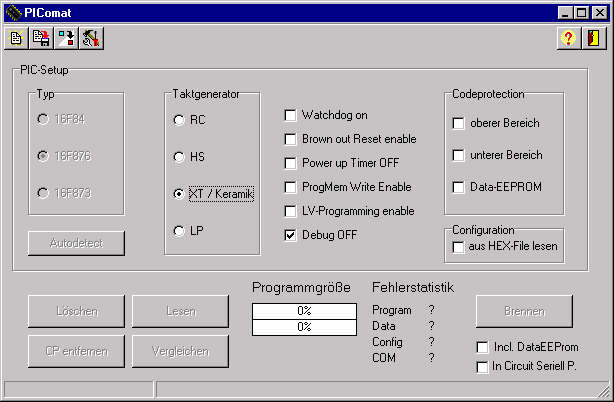Click the save-to-floppy toolbar icon
The width and height of the screenshot is (614, 402).
click(42, 38)
